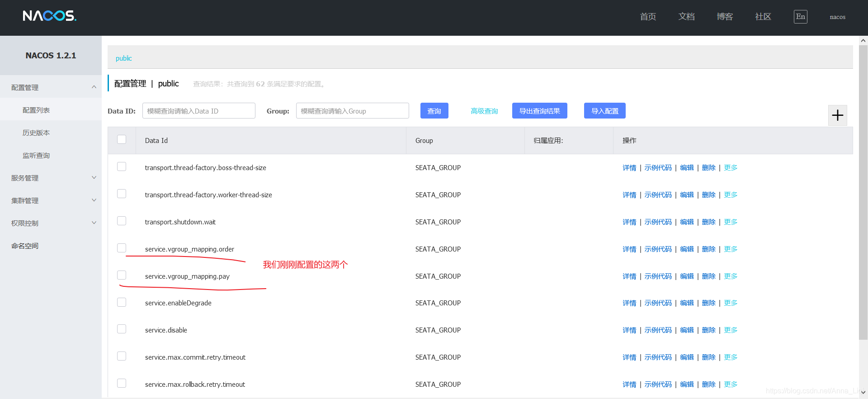Screen dimensions: 868x399
Task: Open 更多 menu for service.vgroup_mapping.pay
Action: [731, 276]
